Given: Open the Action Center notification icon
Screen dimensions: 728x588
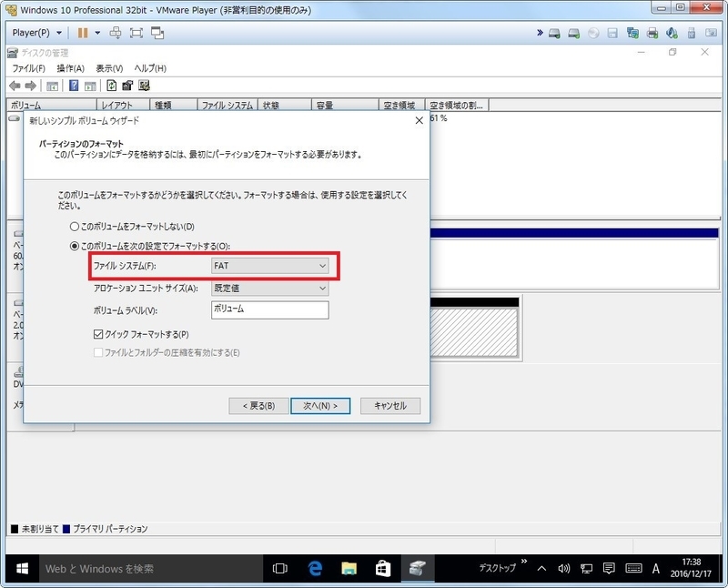Looking at the screenshot, I should (x=609, y=569).
